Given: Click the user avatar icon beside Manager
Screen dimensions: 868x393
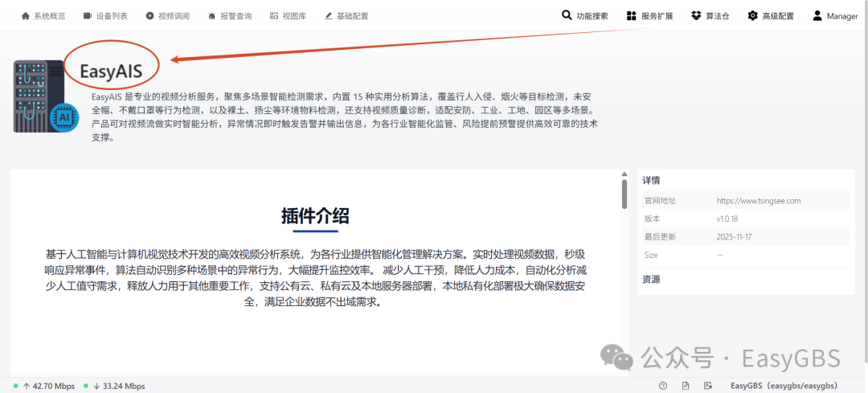Looking at the screenshot, I should pyautogui.click(x=817, y=15).
